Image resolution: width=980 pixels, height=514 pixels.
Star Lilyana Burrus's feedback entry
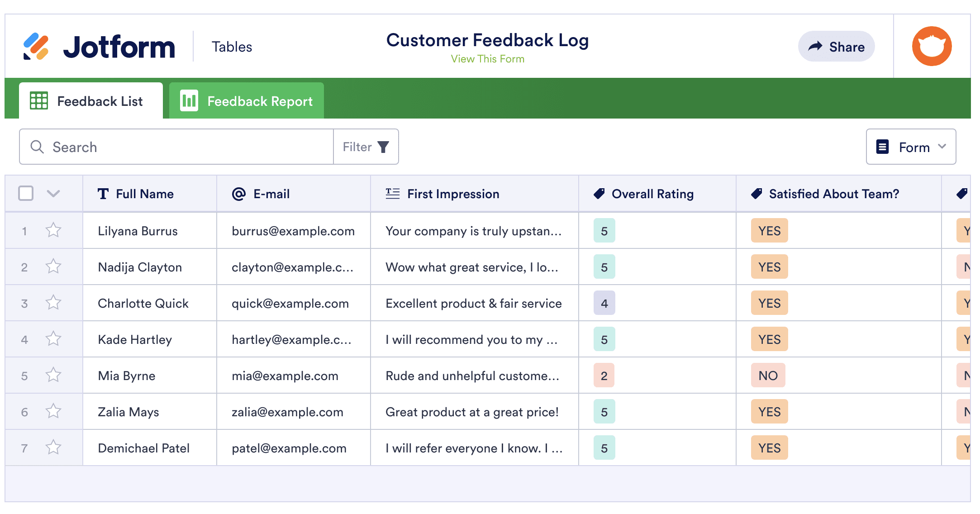pyautogui.click(x=53, y=230)
